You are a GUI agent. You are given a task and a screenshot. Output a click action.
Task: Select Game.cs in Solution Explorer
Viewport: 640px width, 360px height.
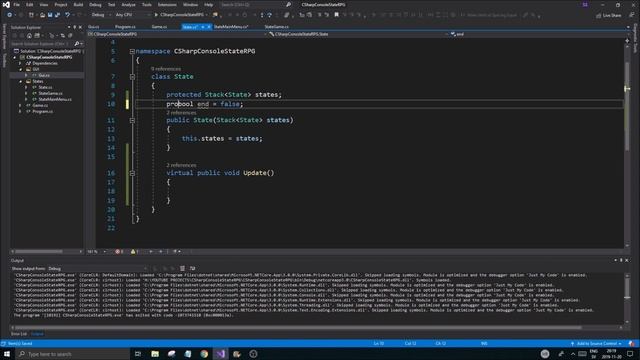(40, 105)
